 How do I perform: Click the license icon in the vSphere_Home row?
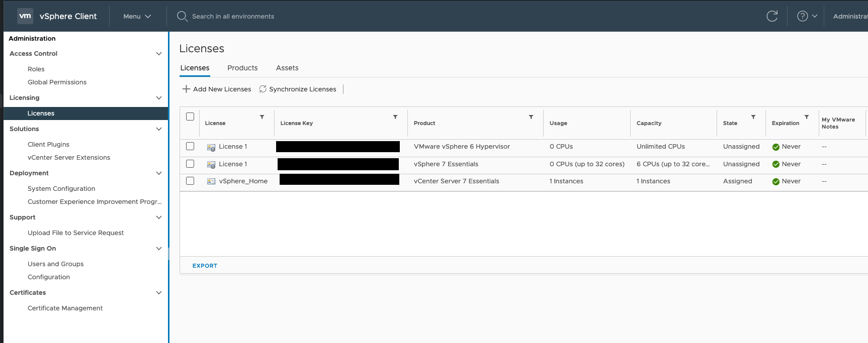(x=211, y=181)
